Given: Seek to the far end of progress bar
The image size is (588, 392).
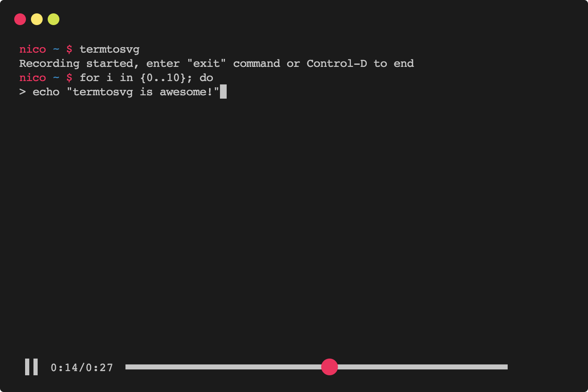Looking at the screenshot, I should [x=506, y=367].
